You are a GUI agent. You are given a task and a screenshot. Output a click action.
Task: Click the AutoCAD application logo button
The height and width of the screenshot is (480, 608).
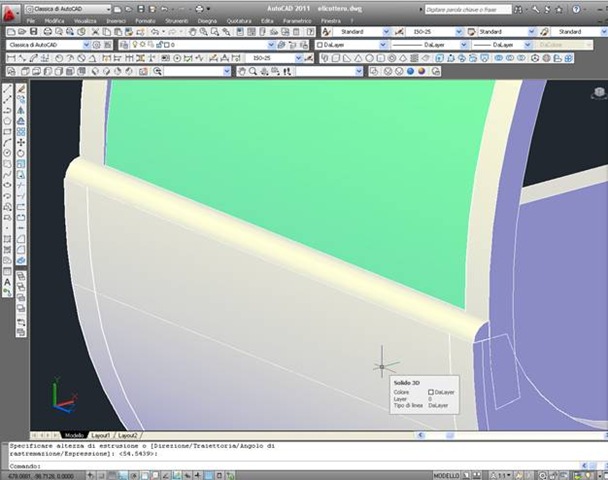tap(10, 10)
